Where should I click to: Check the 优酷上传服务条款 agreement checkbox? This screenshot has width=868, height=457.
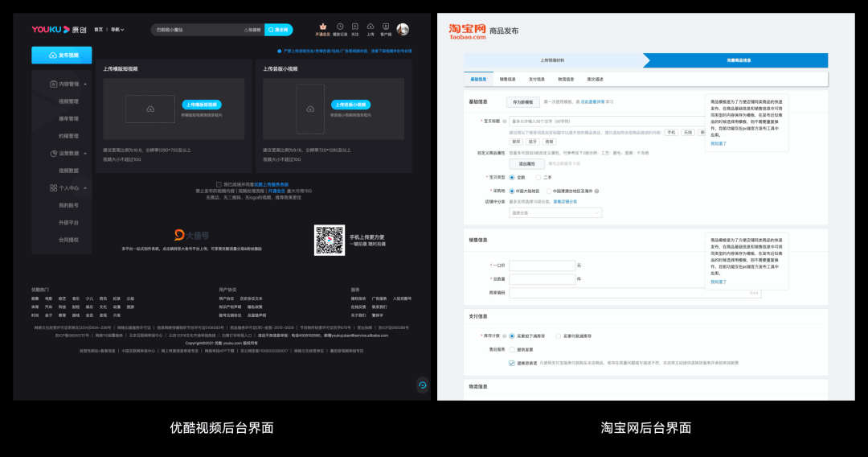tap(219, 184)
